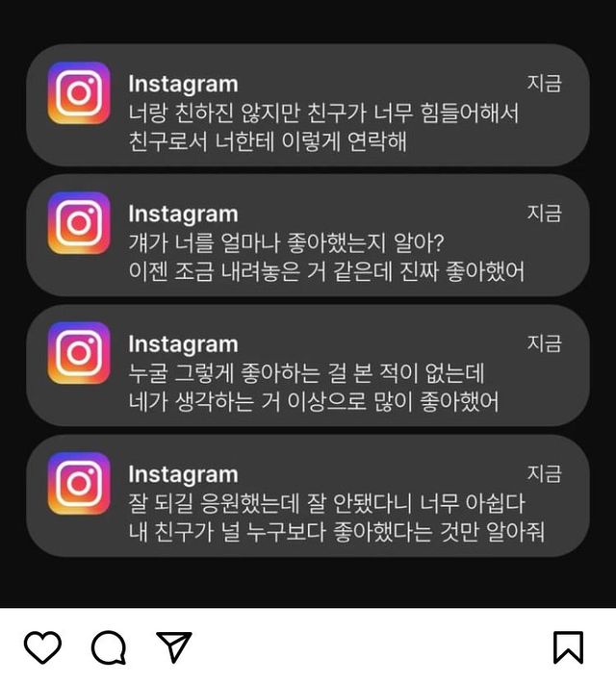Open the notification starting 너랑 친하진 않지만
The image size is (616, 683).
(308, 105)
